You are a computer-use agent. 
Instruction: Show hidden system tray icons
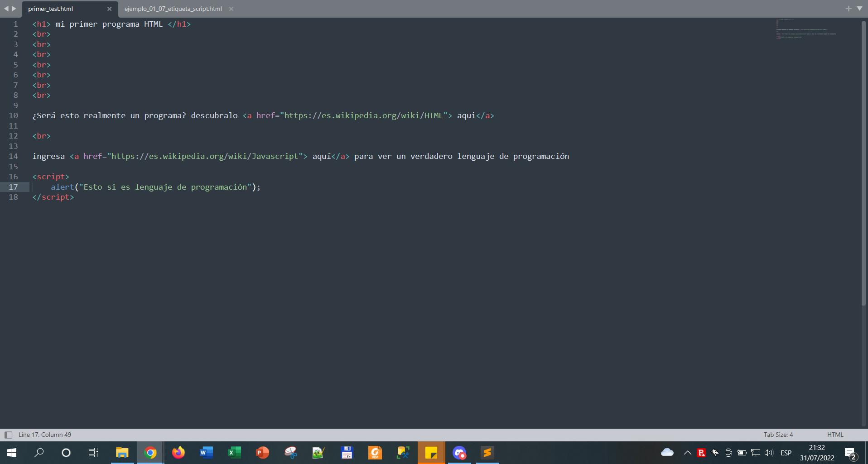tap(687, 453)
